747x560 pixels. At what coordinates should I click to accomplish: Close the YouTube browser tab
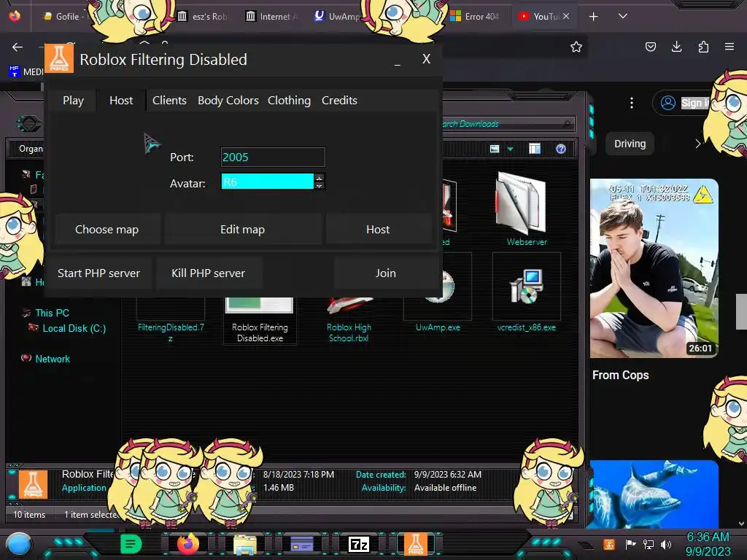coord(566,16)
